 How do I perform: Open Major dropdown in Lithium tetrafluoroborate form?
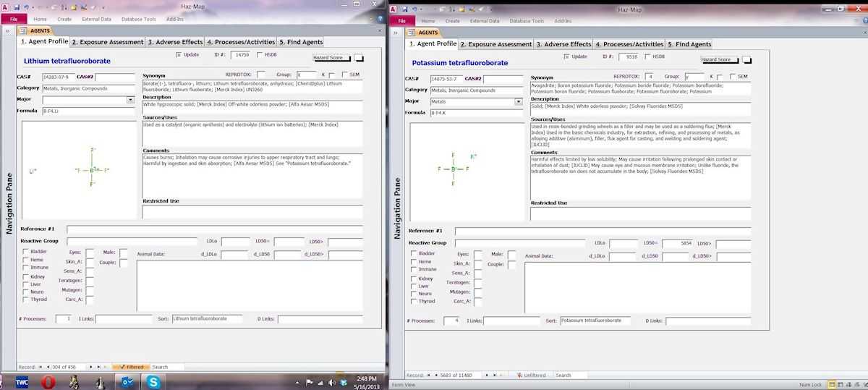click(130, 100)
